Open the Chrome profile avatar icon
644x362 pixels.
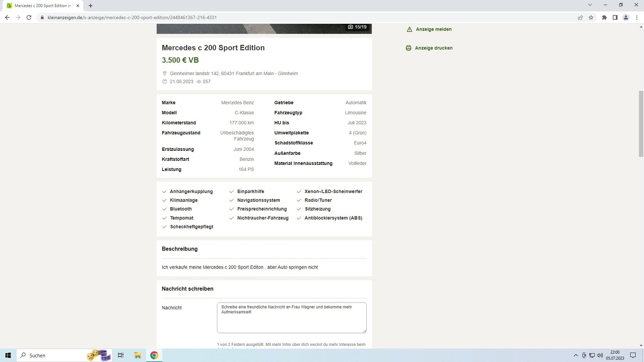click(x=625, y=17)
